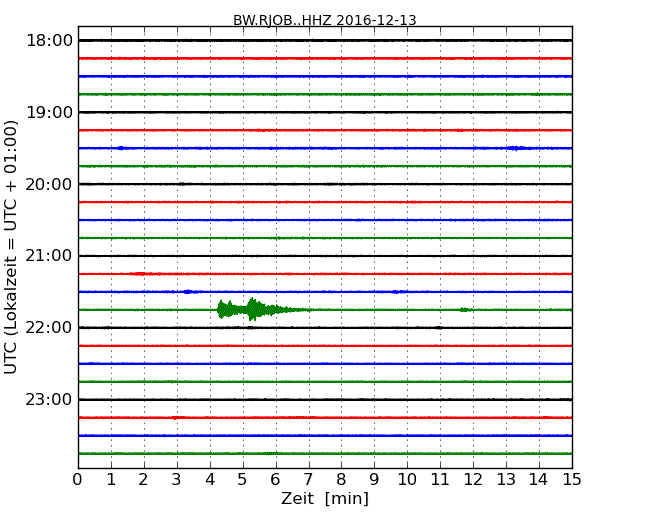Click x-axis tick label 5

243,480
